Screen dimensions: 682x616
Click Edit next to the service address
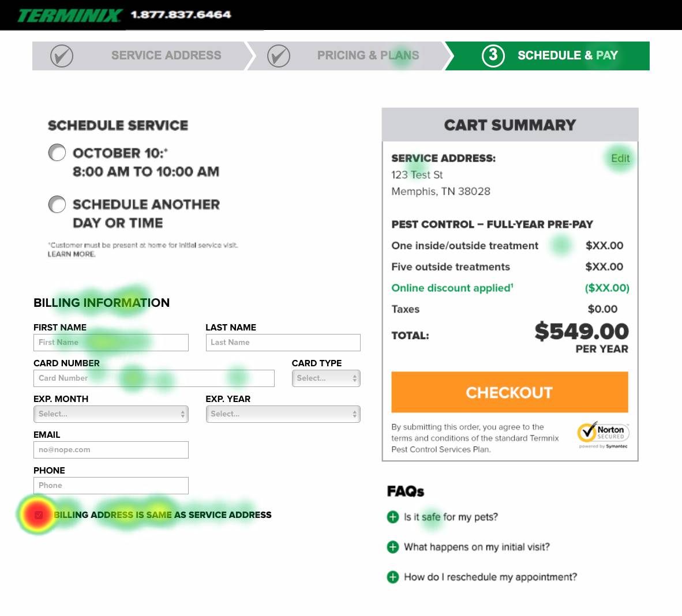point(620,159)
